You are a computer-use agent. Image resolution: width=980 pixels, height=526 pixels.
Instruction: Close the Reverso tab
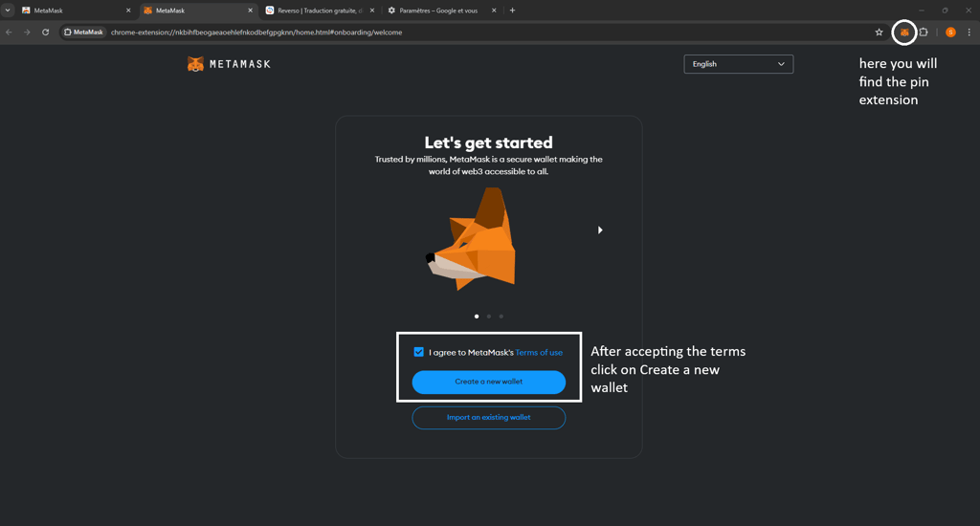(372, 11)
